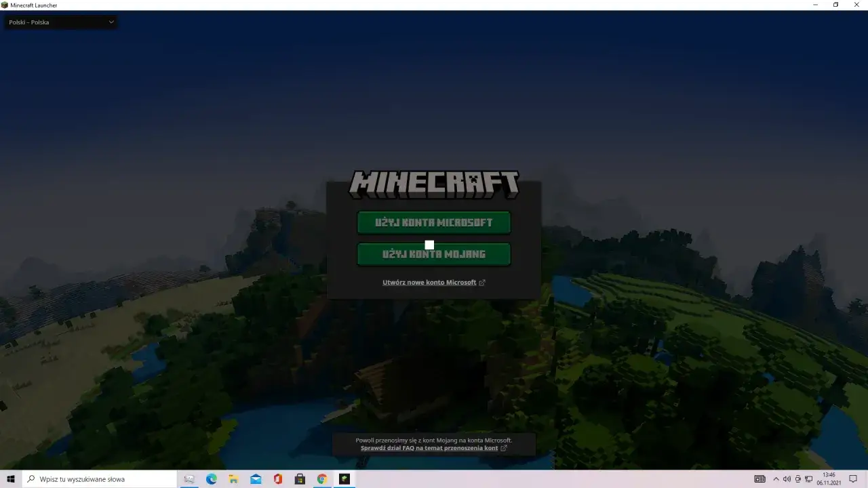868x488 pixels.
Task: Show hidden system tray icons
Action: pyautogui.click(x=776, y=479)
